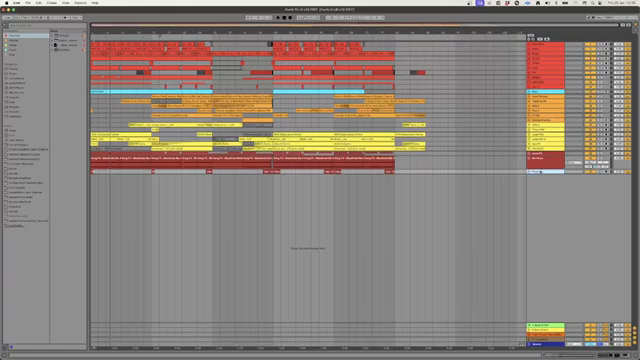Viewport: 640px width, 360px height.
Task: Expand the second item in browser content list
Action: point(52,40)
